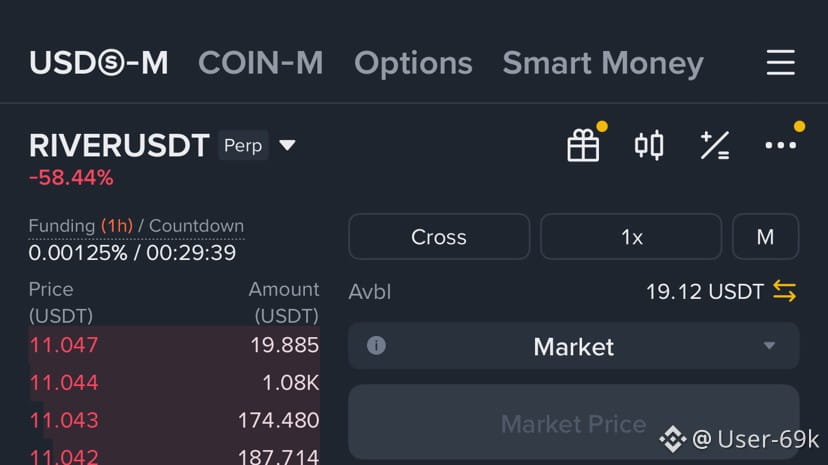Tap the M position mode button

click(765, 237)
